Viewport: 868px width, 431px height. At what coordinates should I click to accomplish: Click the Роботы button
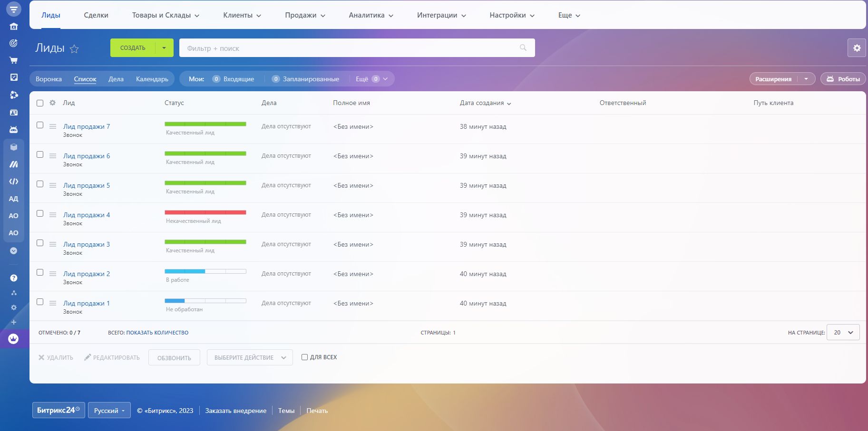[843, 79]
